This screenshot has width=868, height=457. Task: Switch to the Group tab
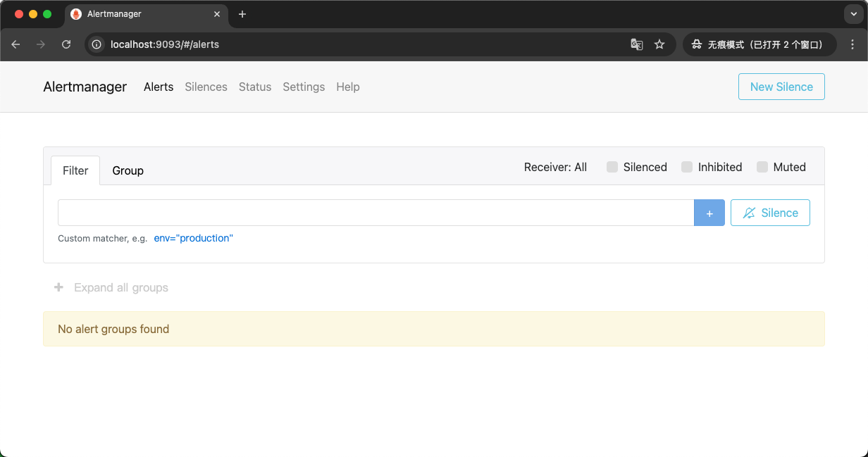point(128,170)
